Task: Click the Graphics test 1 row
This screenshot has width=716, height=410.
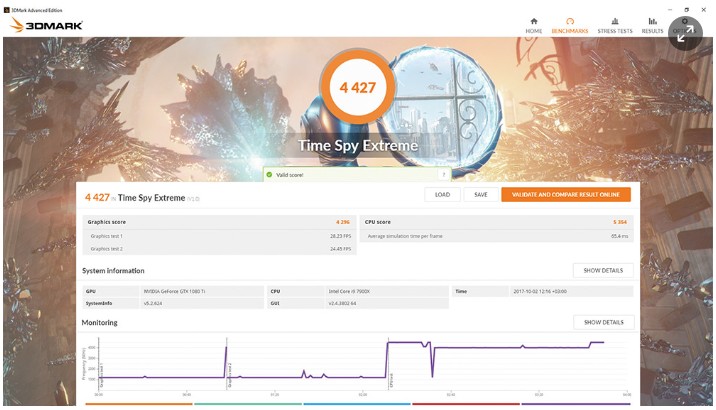Action: [220, 236]
